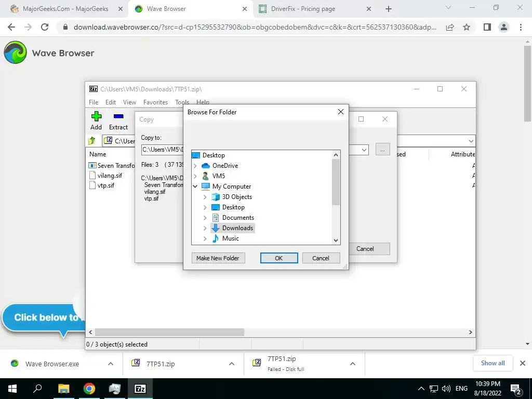Open Windows taskbar search
Screen dimensions: 532x399
click(x=37, y=389)
